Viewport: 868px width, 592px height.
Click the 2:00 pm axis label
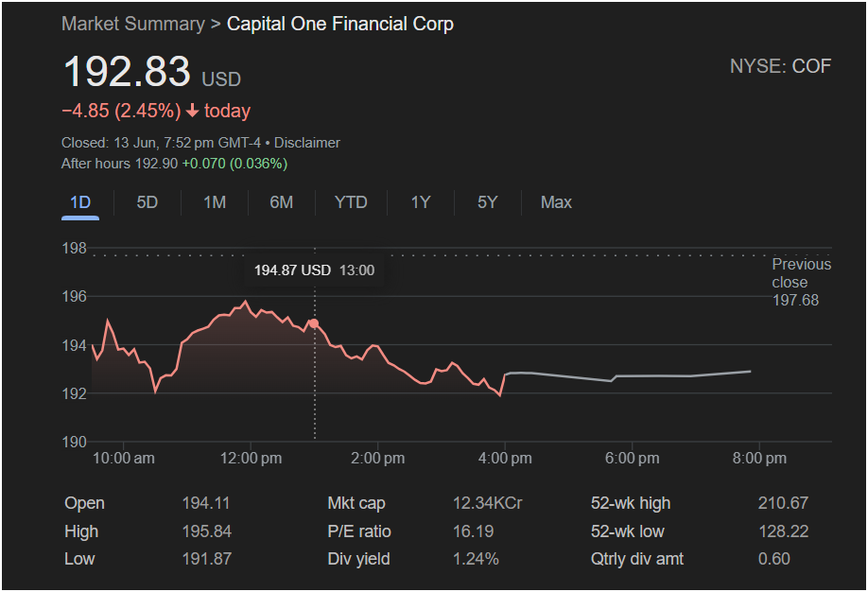click(377, 459)
